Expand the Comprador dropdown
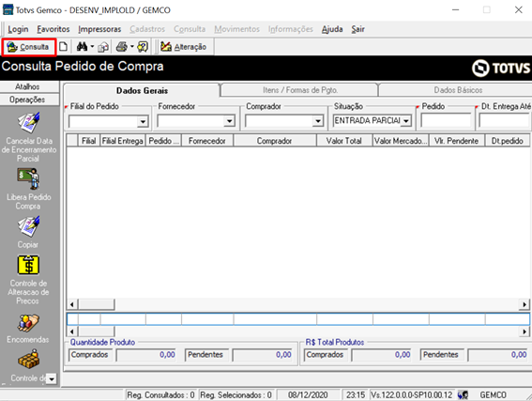 click(318, 121)
